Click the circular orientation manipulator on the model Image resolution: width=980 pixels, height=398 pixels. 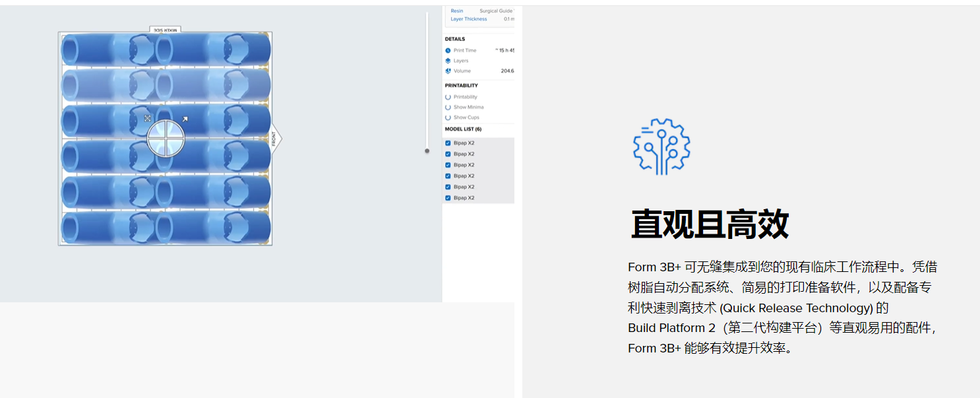click(166, 138)
